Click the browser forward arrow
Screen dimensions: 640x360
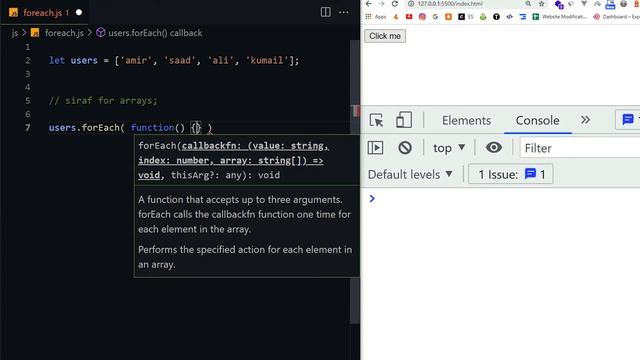pyautogui.click(x=382, y=4)
